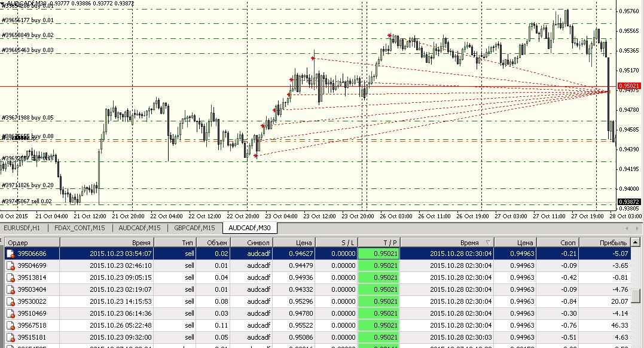Click profit value 20.07

click(619, 301)
